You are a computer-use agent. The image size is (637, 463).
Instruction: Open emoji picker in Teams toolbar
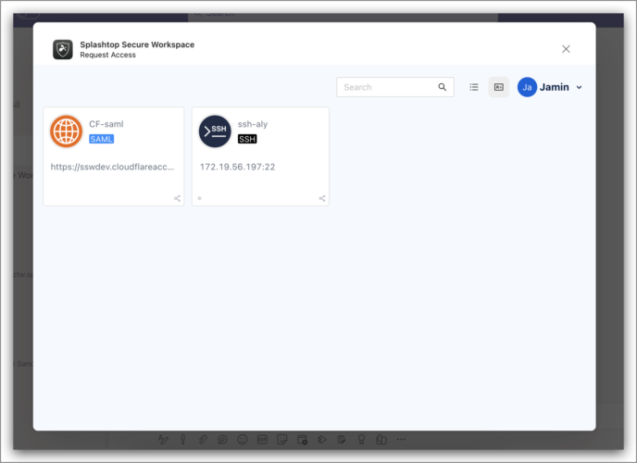(x=243, y=439)
